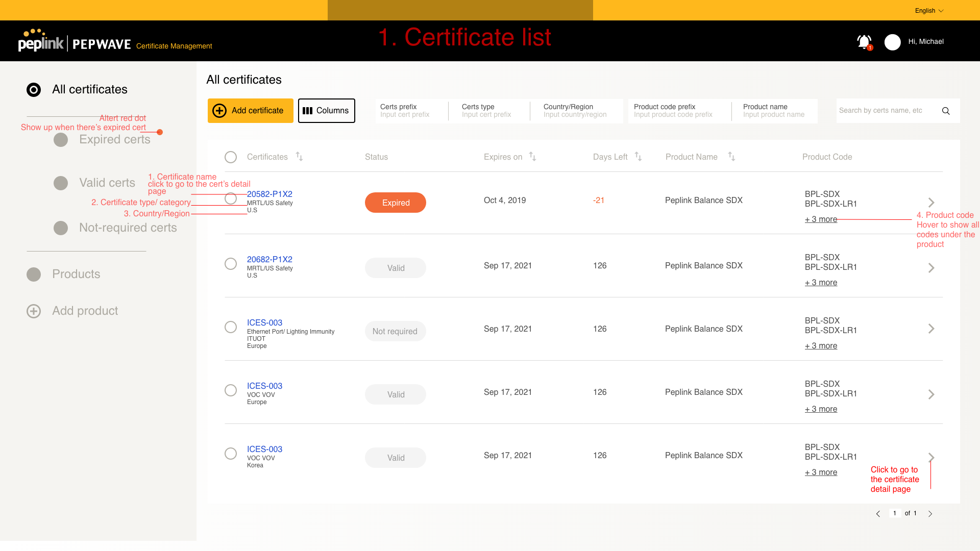Screen dimensions: 980x551
Task: Sort by the Days Left column arrows
Action: pyautogui.click(x=638, y=157)
